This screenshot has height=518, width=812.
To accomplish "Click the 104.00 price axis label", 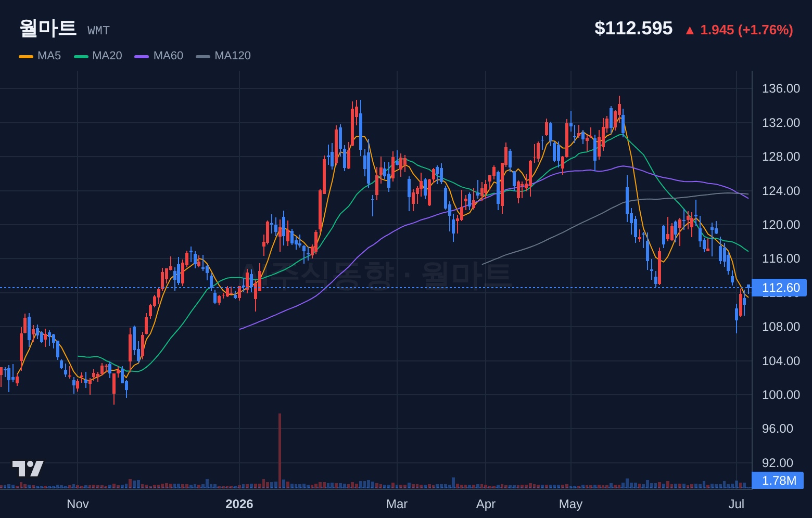I will pyautogui.click(x=781, y=361).
